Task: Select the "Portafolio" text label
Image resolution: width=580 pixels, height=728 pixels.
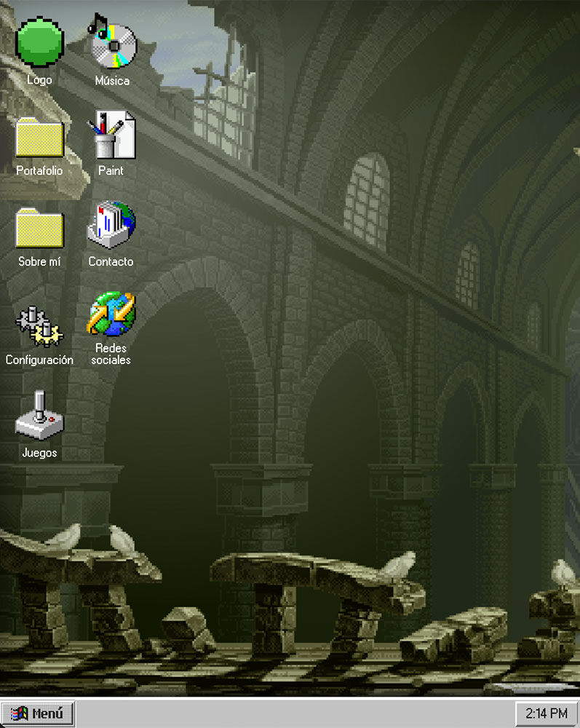Action: [x=39, y=171]
